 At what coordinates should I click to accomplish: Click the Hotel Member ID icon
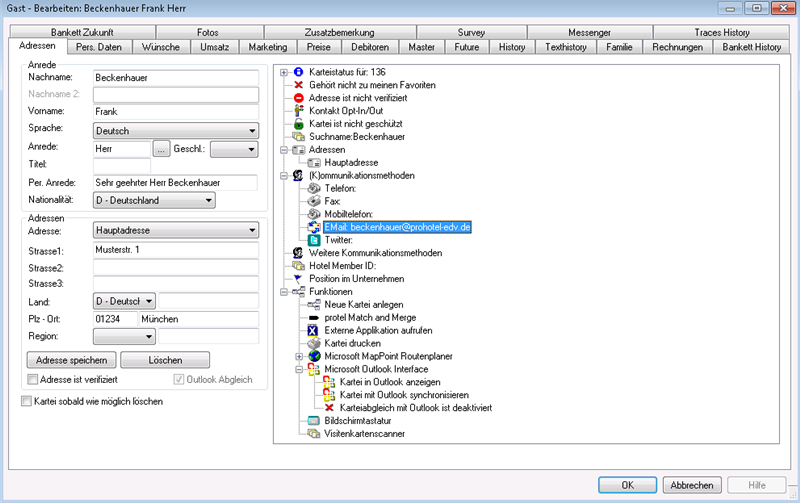pyautogui.click(x=298, y=266)
